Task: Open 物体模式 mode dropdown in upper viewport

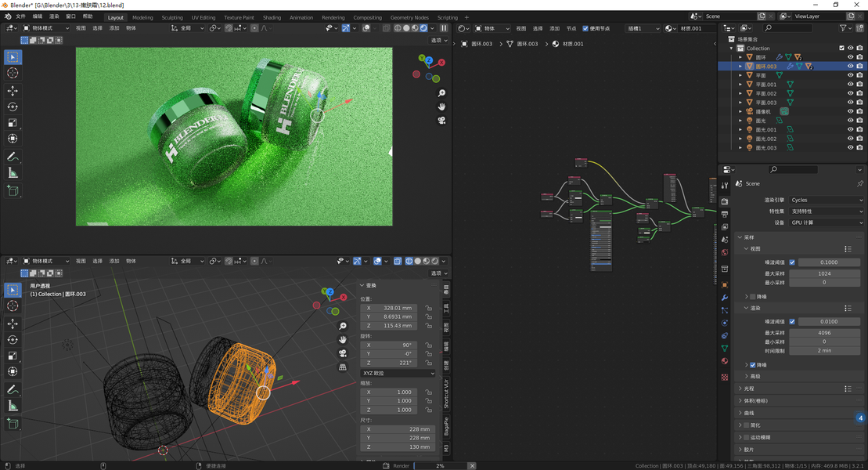Action: pos(46,28)
